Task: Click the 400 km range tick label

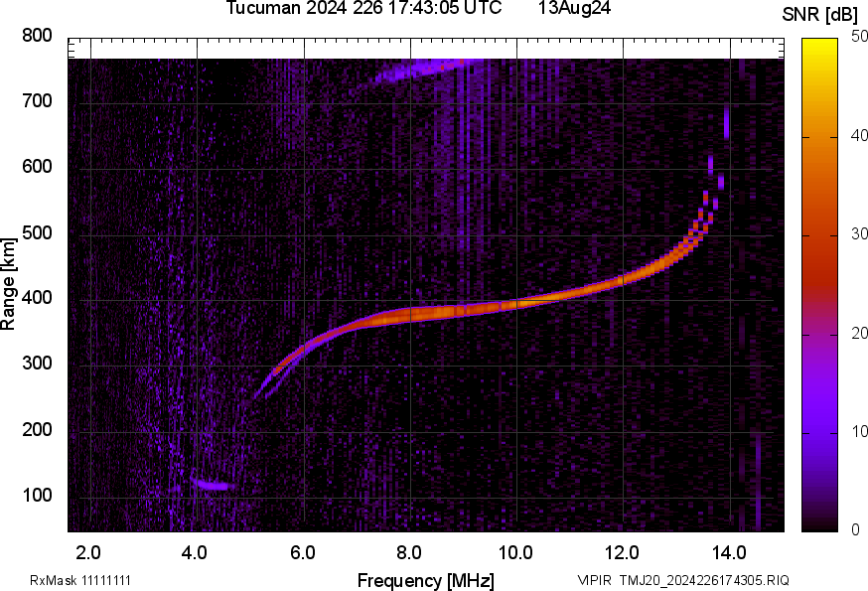Action: [x=37, y=299]
